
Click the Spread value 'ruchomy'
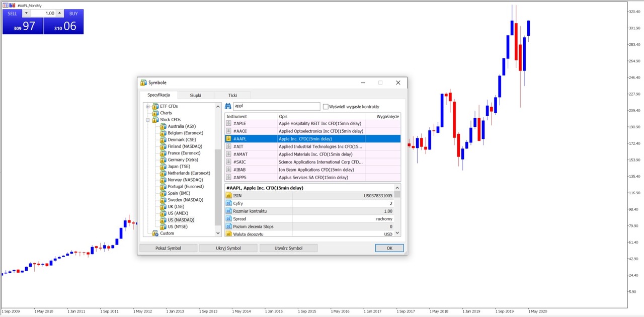tap(384, 219)
